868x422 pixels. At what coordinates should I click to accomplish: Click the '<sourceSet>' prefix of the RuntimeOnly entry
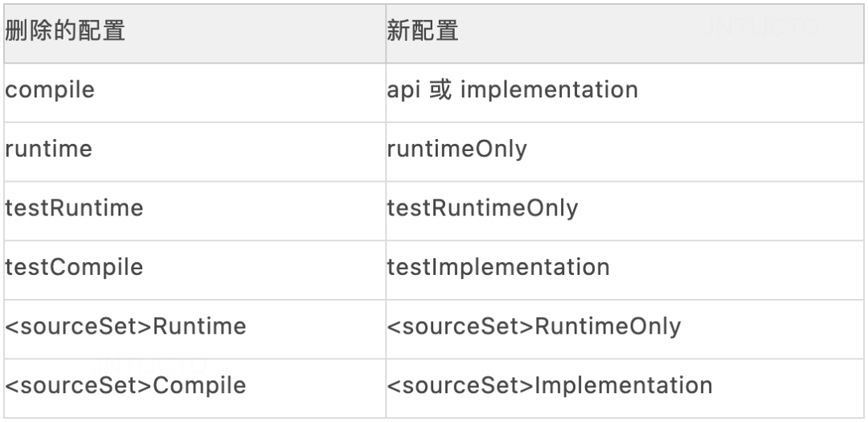pos(460,326)
